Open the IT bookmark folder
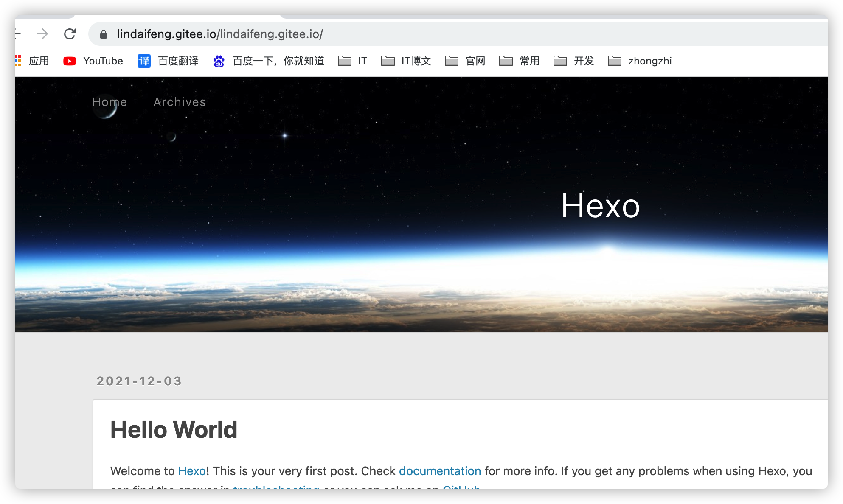 (x=352, y=61)
